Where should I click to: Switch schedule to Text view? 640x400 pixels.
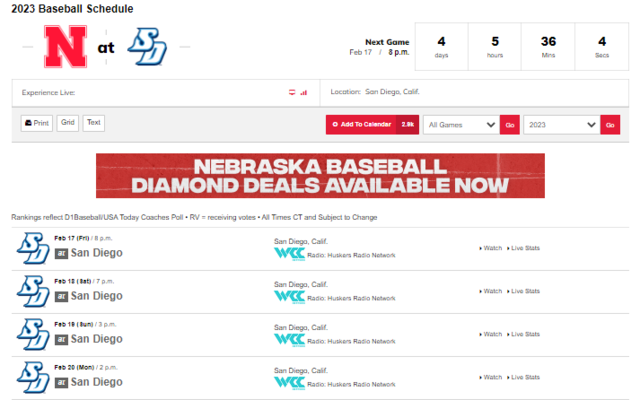tap(93, 123)
